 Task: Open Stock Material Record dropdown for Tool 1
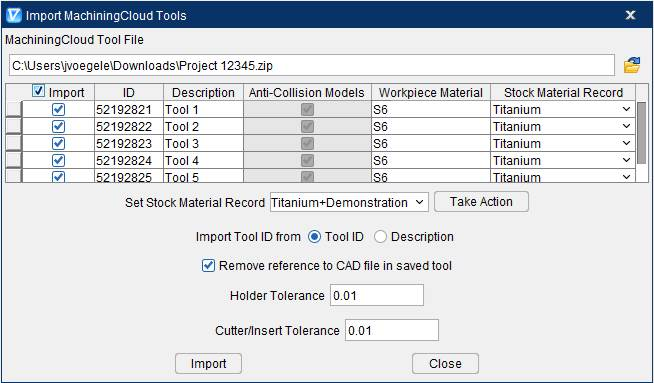[563, 110]
